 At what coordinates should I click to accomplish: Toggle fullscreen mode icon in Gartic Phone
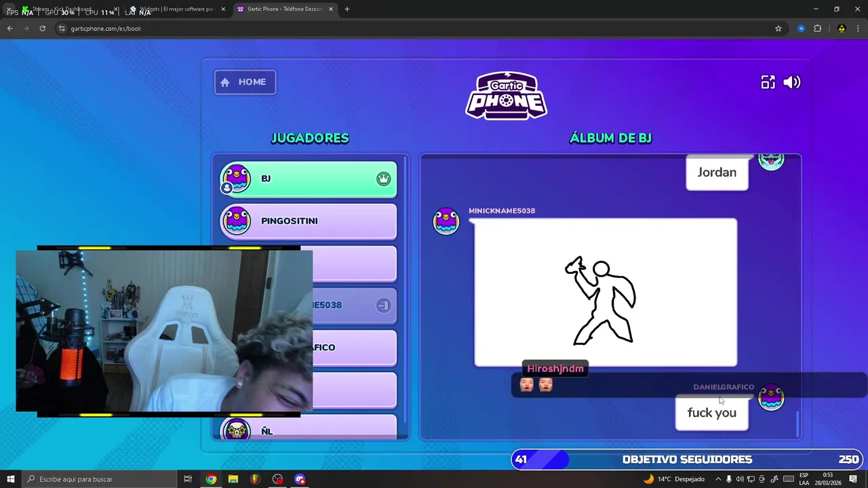[768, 82]
